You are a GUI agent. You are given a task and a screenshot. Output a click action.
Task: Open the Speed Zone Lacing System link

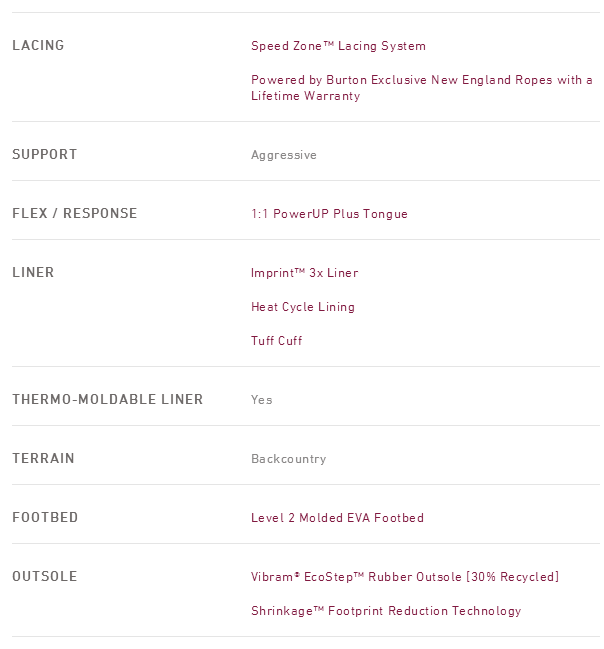338,46
